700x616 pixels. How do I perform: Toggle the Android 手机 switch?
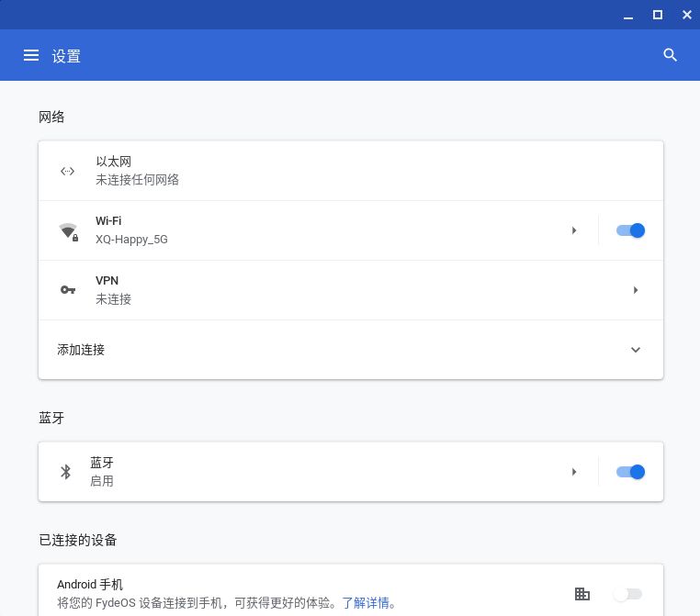628,594
